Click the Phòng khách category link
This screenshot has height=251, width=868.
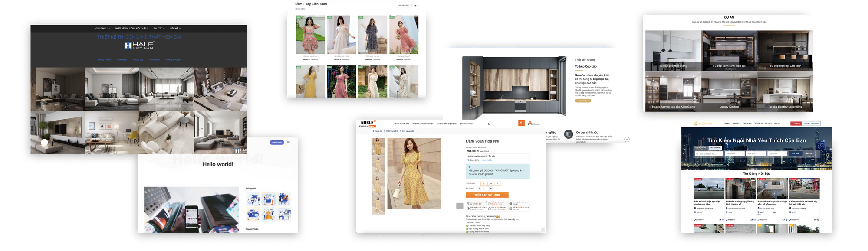(104, 60)
